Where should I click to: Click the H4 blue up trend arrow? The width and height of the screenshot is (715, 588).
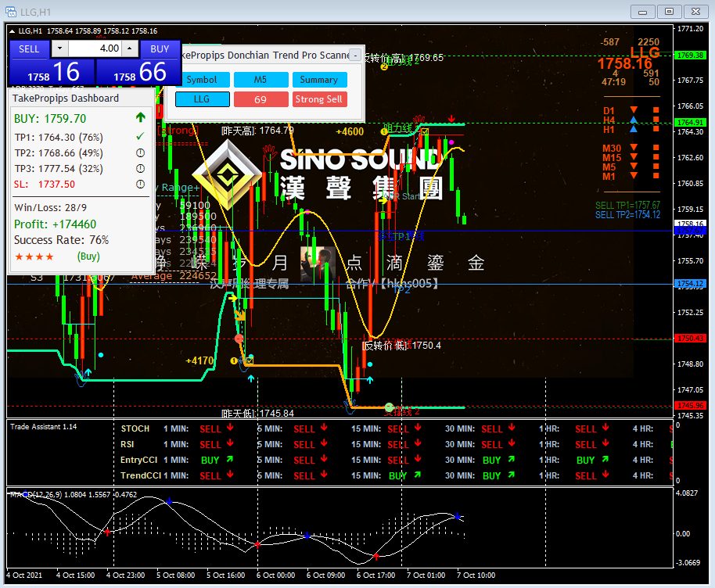[x=634, y=120]
